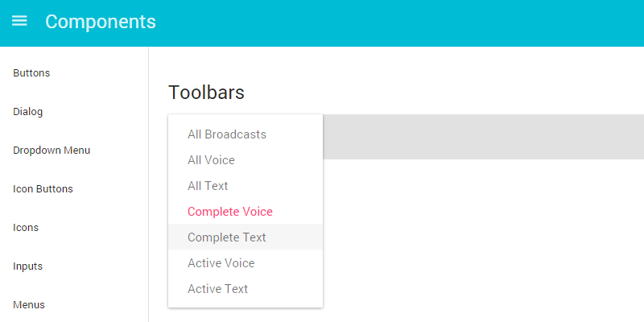The width and height of the screenshot is (644, 322).
Task: Choose Complete Text menu option
Action: (x=227, y=237)
